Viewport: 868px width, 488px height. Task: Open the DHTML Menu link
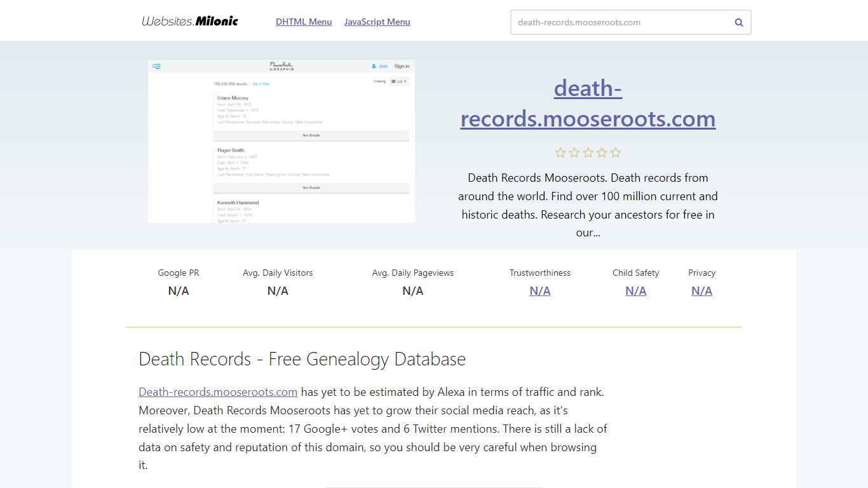304,22
